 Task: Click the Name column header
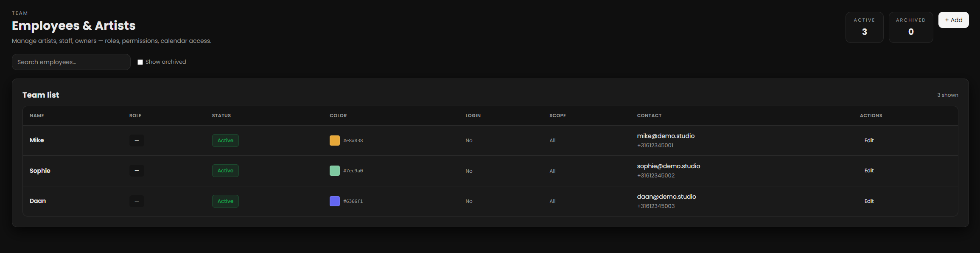pyautogui.click(x=37, y=115)
